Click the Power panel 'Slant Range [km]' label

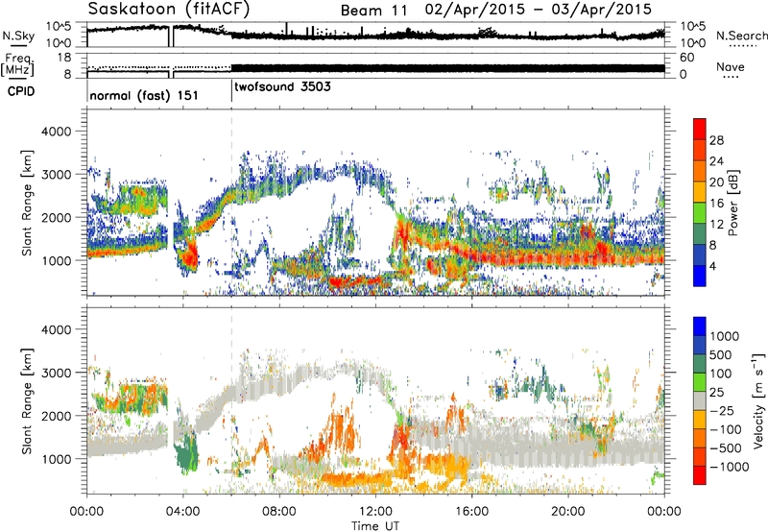click(27, 203)
